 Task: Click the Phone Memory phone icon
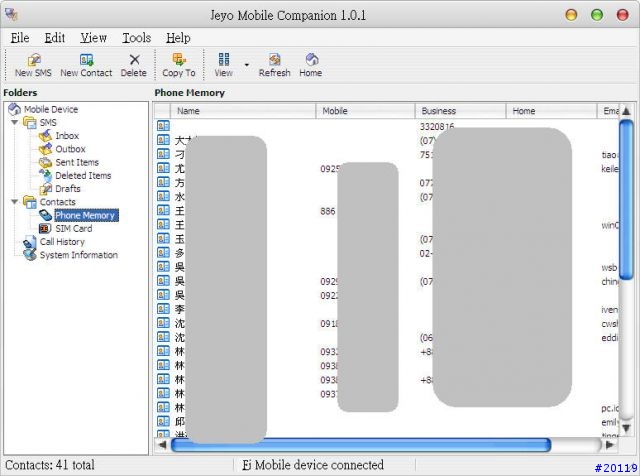coord(46,215)
